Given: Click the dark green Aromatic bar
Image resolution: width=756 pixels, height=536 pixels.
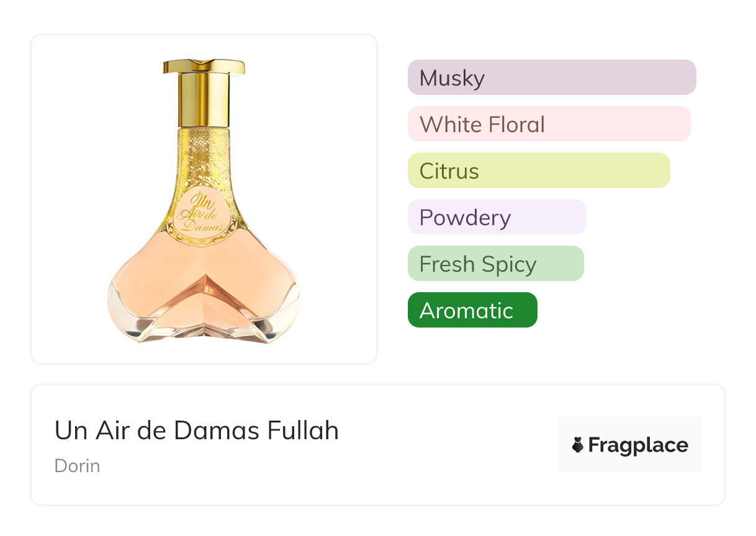Looking at the screenshot, I should coord(472,310).
